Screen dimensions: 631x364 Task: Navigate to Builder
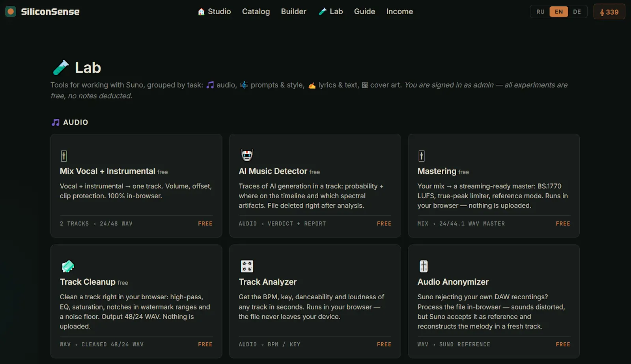click(293, 11)
